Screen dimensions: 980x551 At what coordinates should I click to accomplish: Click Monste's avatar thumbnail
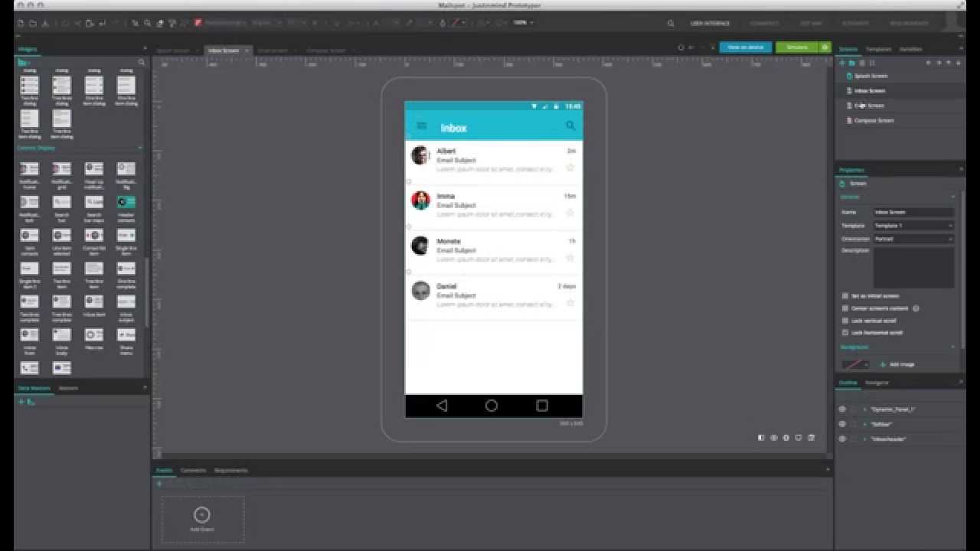(x=420, y=246)
